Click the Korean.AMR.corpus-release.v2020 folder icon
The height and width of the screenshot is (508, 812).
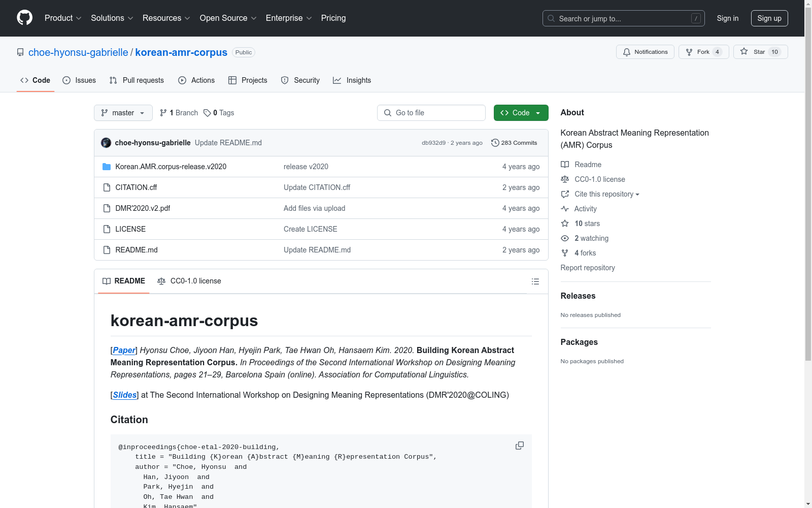point(107,167)
